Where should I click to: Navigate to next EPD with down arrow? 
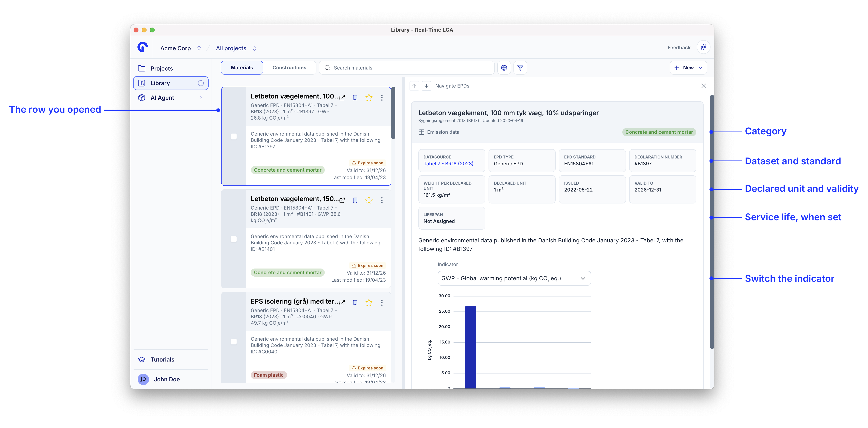pos(426,86)
